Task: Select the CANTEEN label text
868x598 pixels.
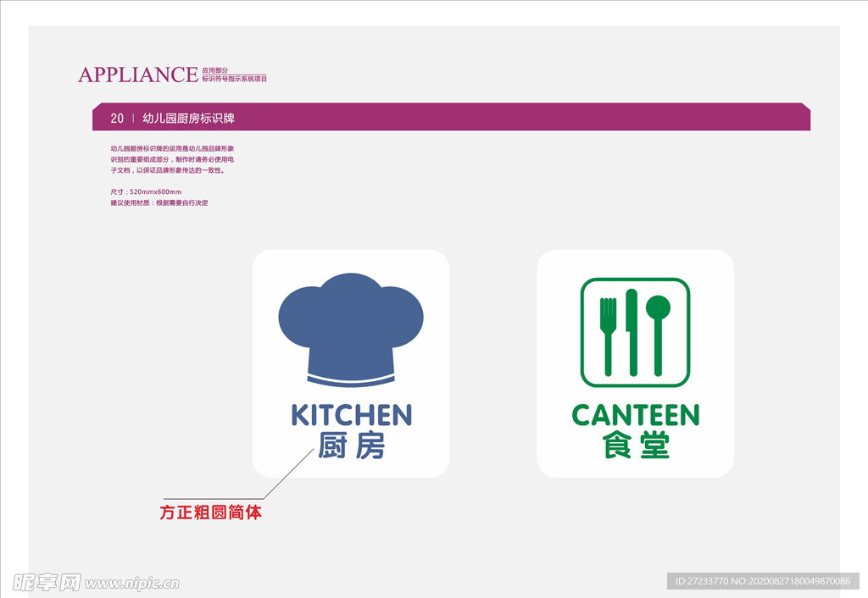Action: point(636,415)
